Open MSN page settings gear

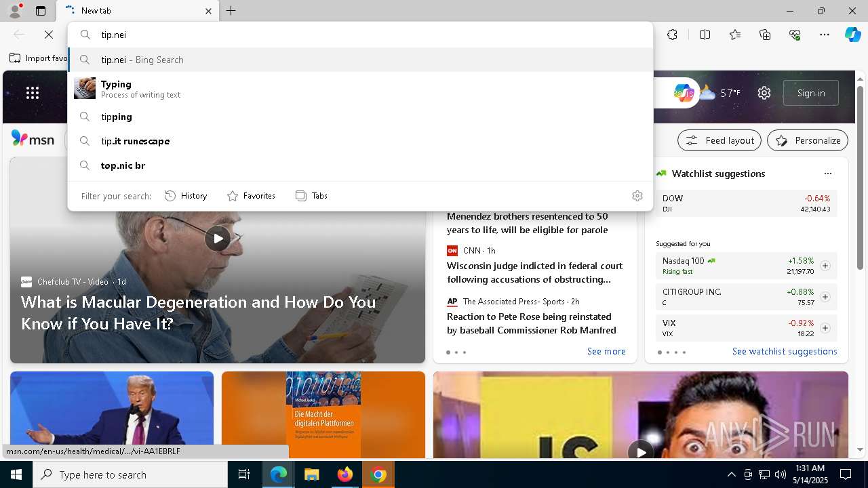coord(764,93)
